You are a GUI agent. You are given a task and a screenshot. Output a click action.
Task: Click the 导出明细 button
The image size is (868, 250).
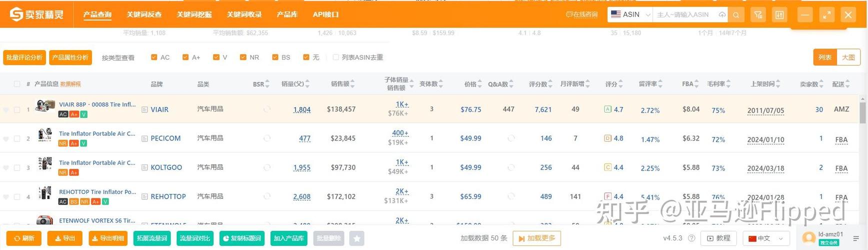(x=108, y=238)
